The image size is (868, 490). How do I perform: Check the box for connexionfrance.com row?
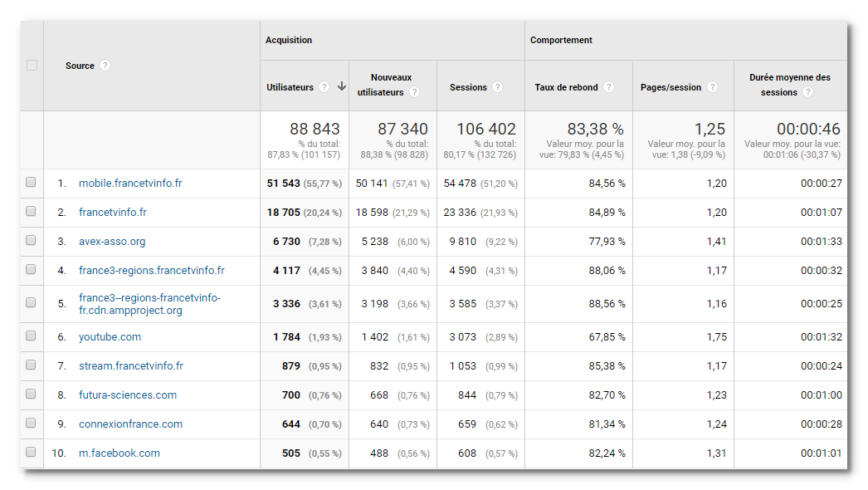click(x=31, y=423)
